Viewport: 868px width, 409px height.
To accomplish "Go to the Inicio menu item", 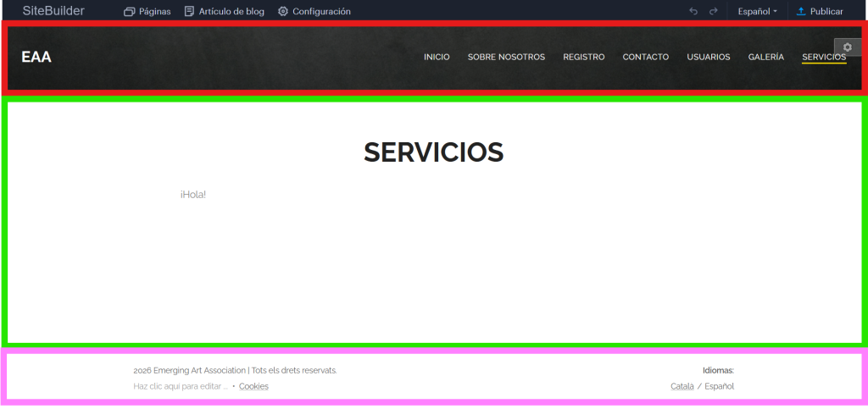I will (x=437, y=57).
